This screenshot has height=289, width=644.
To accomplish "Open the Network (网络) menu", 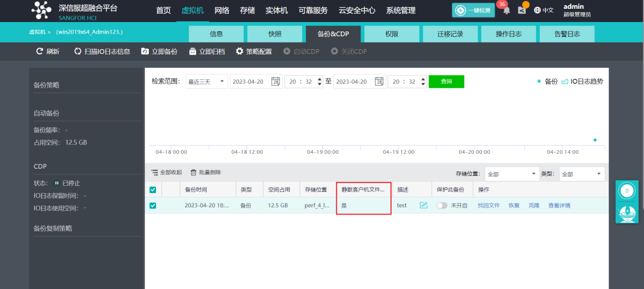I will point(222,10).
